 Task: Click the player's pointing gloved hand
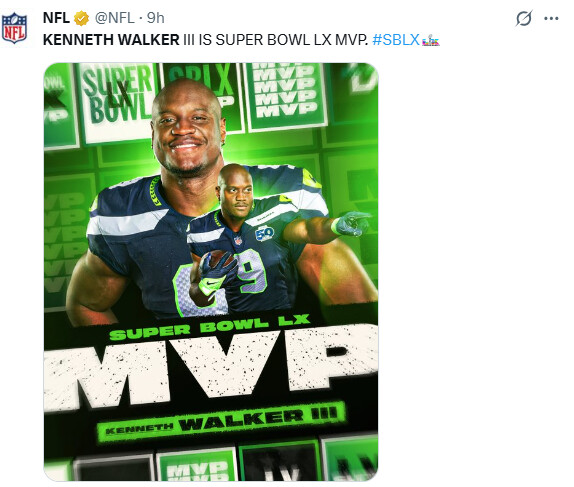pos(351,223)
